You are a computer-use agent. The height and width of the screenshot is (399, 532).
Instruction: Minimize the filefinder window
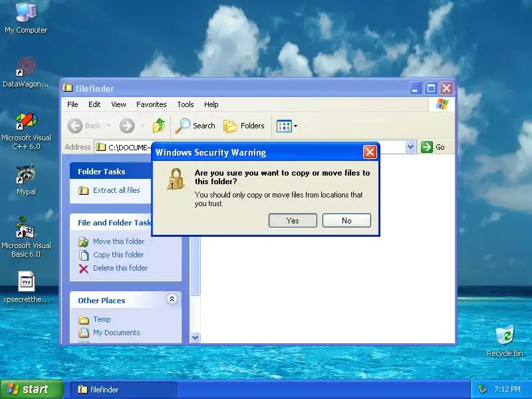pos(415,88)
